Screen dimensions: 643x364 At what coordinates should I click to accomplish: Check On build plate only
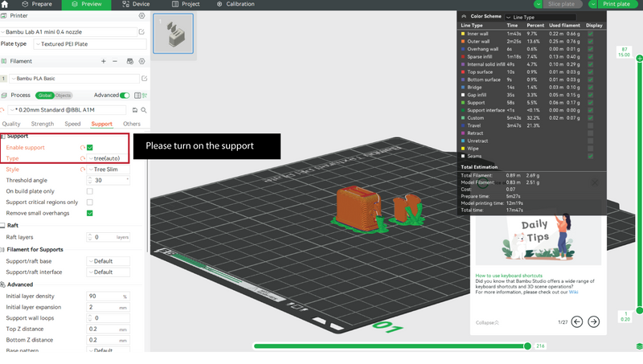pyautogui.click(x=90, y=191)
